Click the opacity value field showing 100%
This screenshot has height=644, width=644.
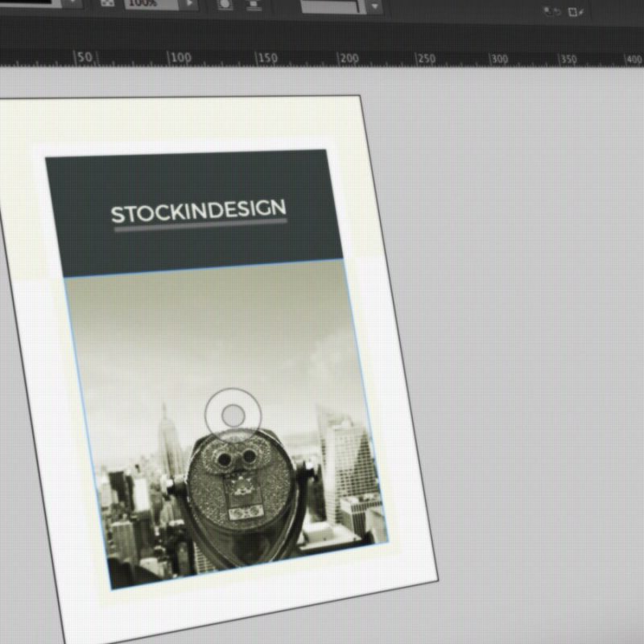(x=151, y=4)
